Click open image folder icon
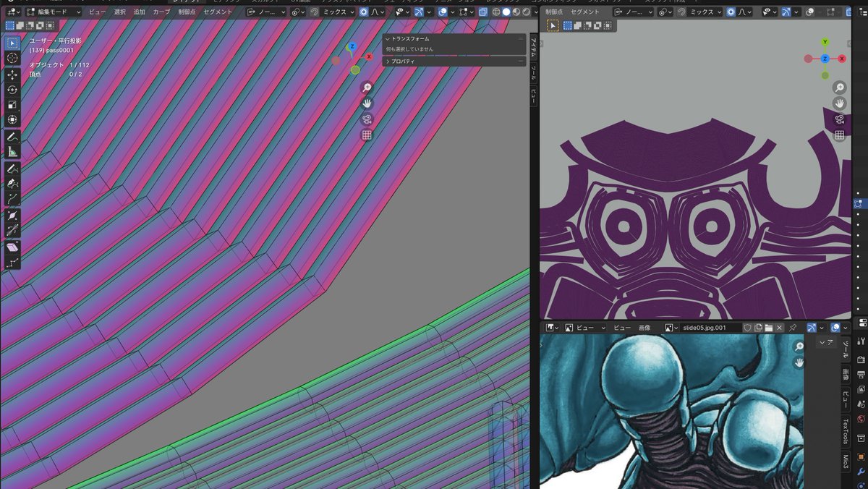 (768, 328)
